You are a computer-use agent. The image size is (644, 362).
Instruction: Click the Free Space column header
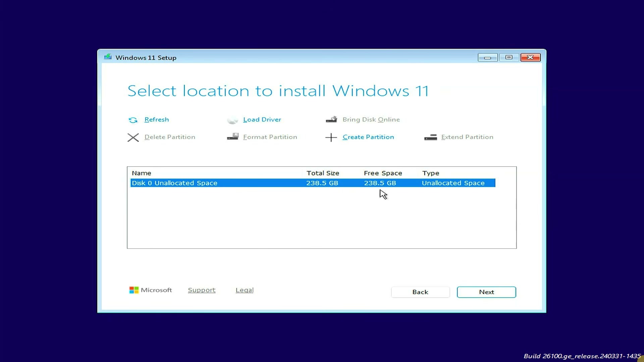tap(383, 173)
